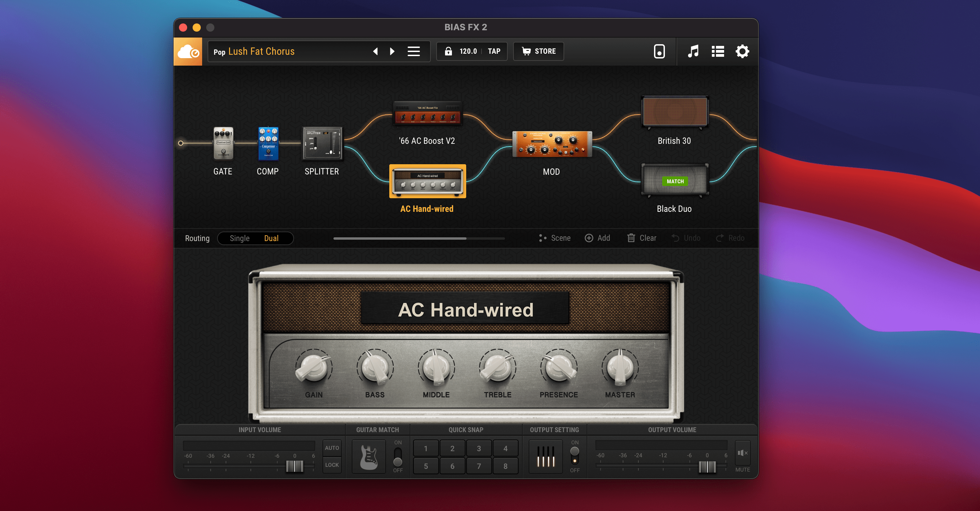This screenshot has width=980, height=511.
Task: Select Quick Snap slot 3
Action: pos(479,448)
